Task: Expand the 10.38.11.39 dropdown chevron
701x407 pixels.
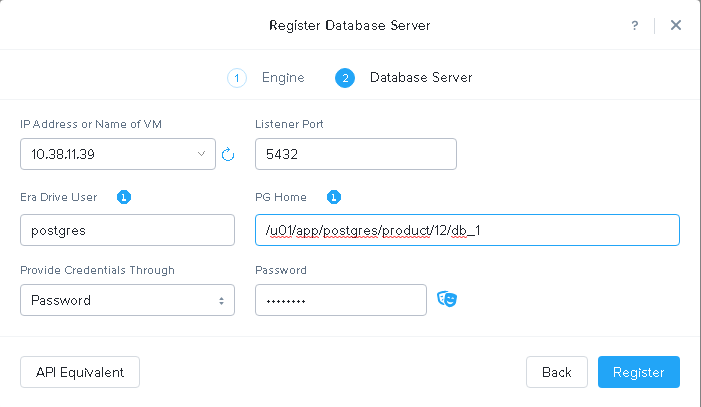Action: [201, 154]
